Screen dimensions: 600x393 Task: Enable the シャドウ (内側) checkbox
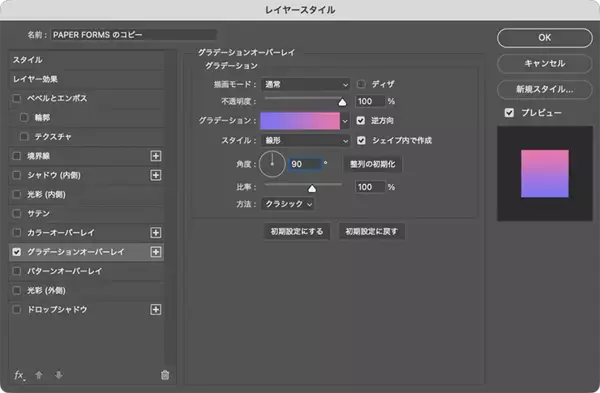coord(17,175)
